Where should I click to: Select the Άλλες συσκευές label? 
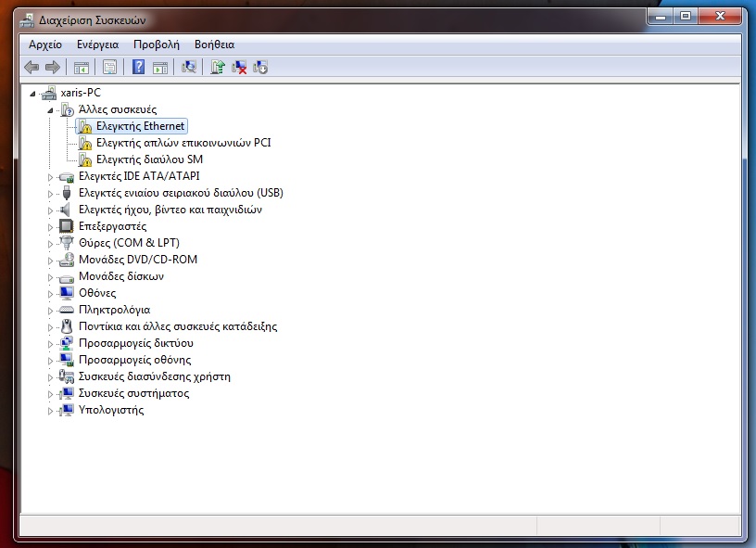click(118, 109)
